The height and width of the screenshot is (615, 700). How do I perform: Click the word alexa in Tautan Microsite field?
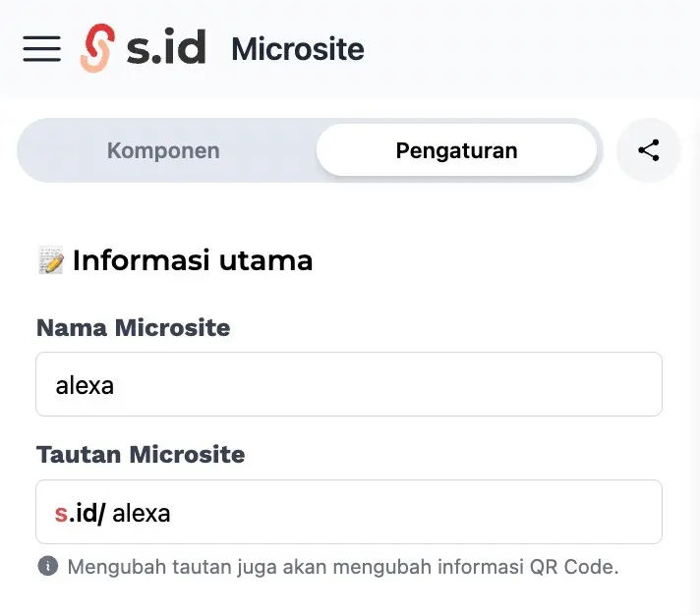click(142, 512)
